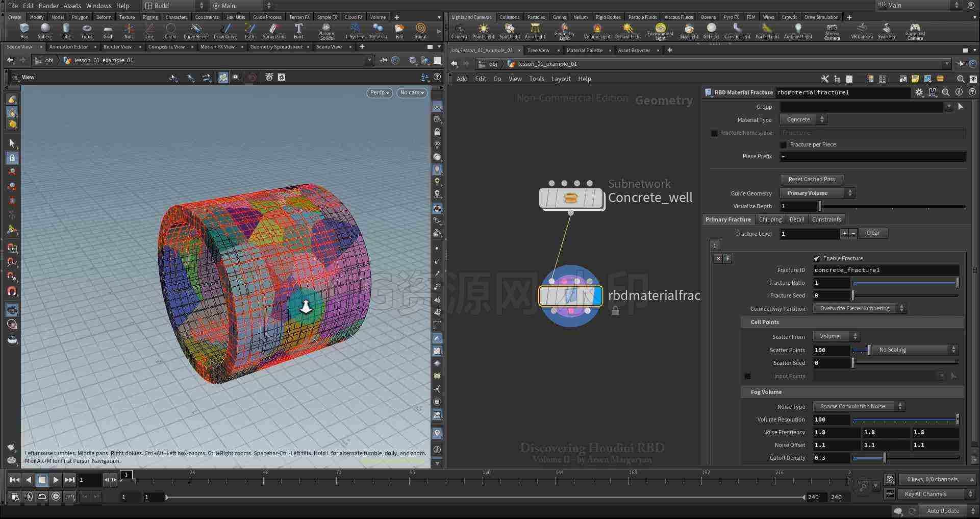
Task: Open the Persp viewport dropdown
Action: [380, 93]
